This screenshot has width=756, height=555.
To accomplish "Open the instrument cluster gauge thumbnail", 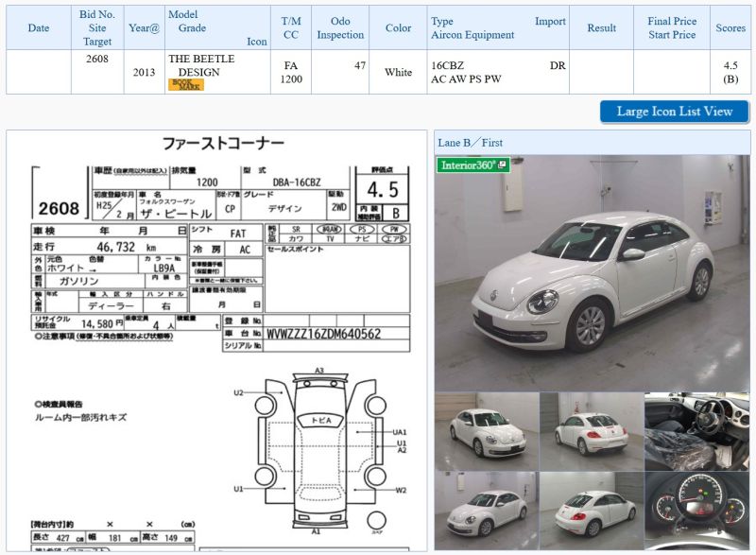I will point(696,511).
